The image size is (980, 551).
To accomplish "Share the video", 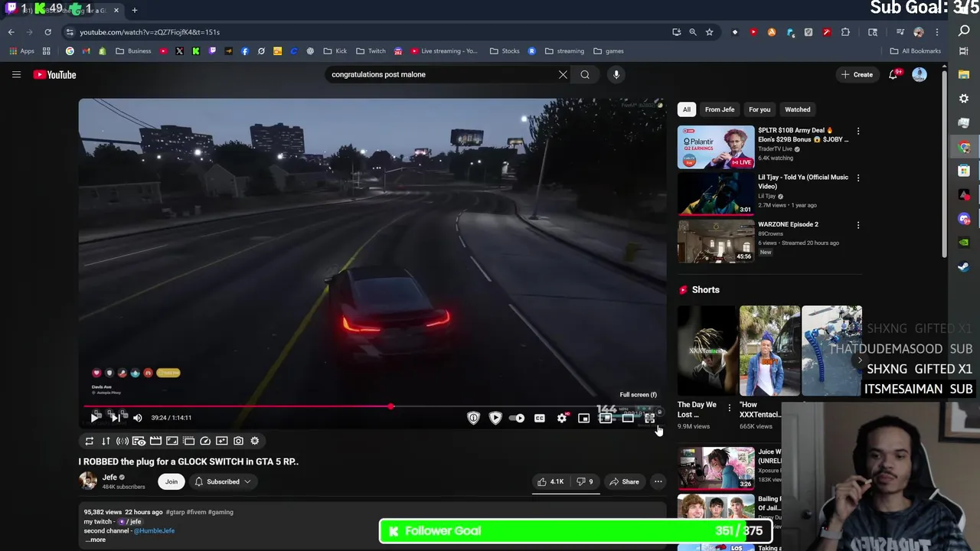I will (624, 481).
